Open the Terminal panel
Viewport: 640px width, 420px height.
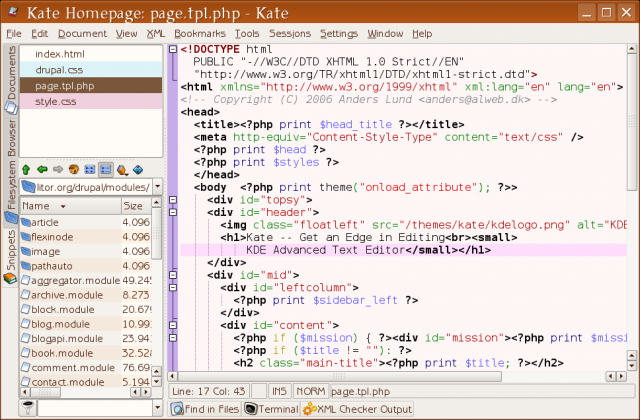272,408
